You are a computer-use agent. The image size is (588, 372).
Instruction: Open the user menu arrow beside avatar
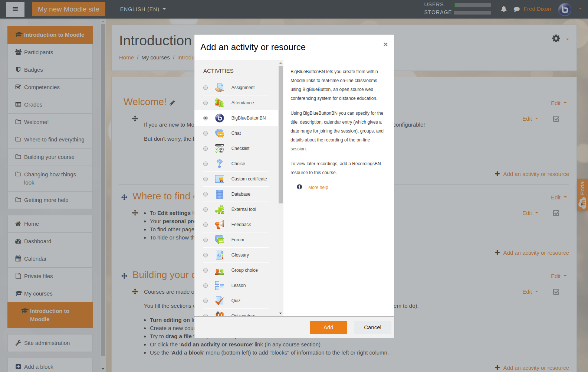[580, 9]
